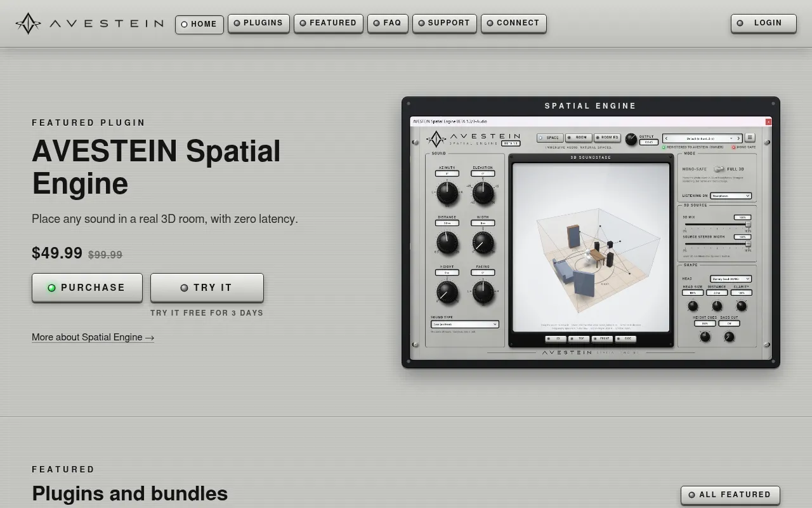Select the 3D view button under the soundstage

pyautogui.click(x=556, y=339)
